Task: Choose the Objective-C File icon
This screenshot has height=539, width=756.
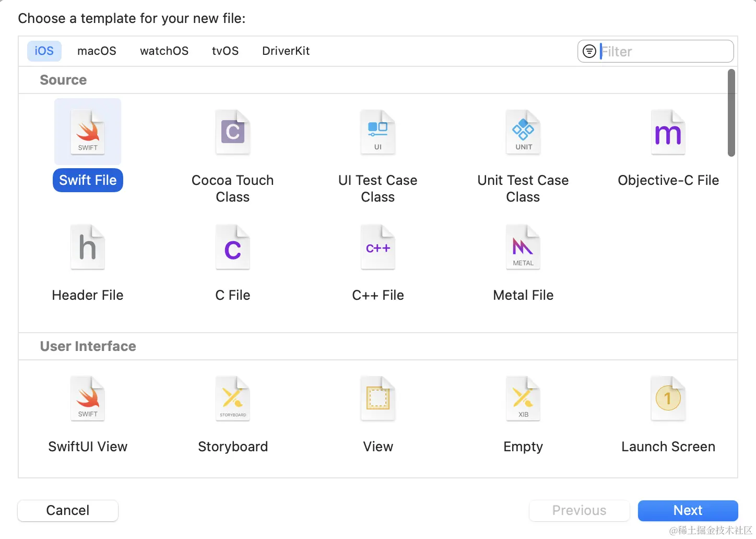Action: coord(668,132)
